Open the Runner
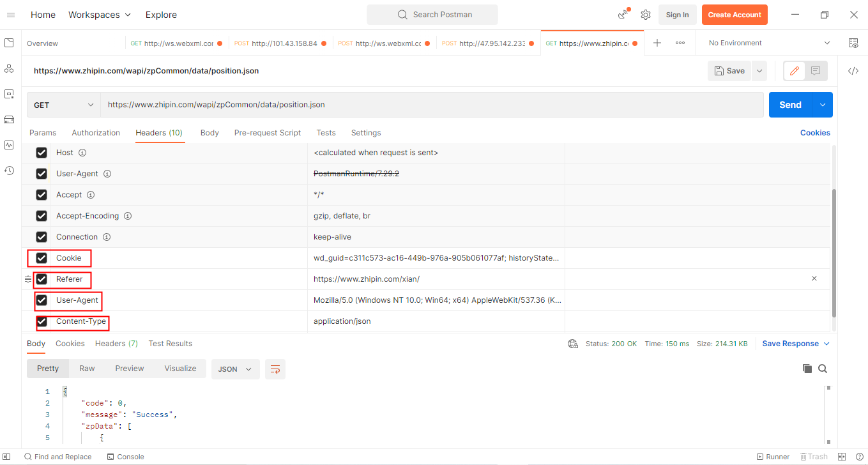 [x=773, y=457]
